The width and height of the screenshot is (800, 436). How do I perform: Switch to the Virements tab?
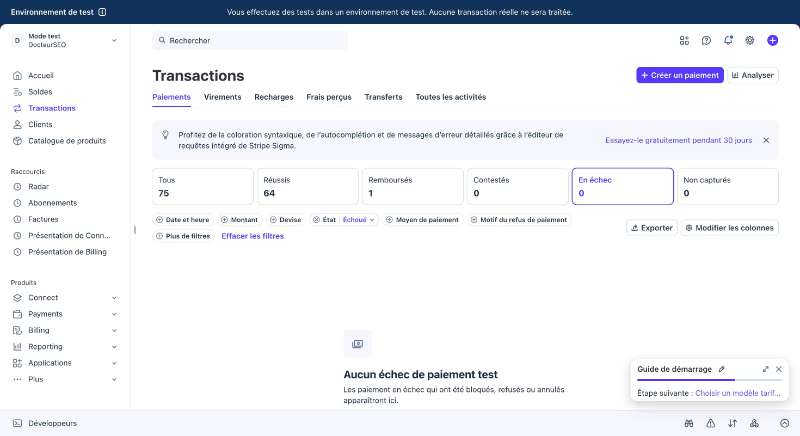(x=222, y=97)
